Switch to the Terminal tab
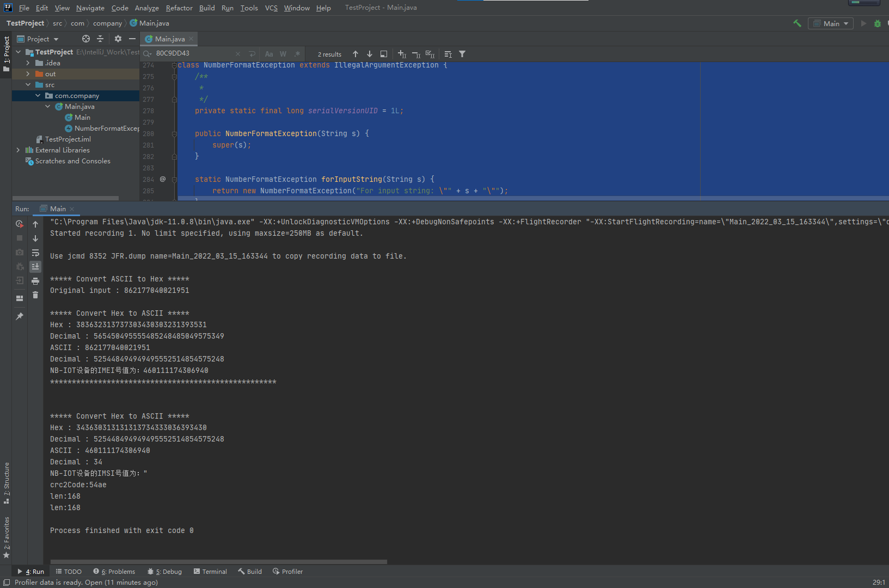The image size is (889, 588). 214,571
